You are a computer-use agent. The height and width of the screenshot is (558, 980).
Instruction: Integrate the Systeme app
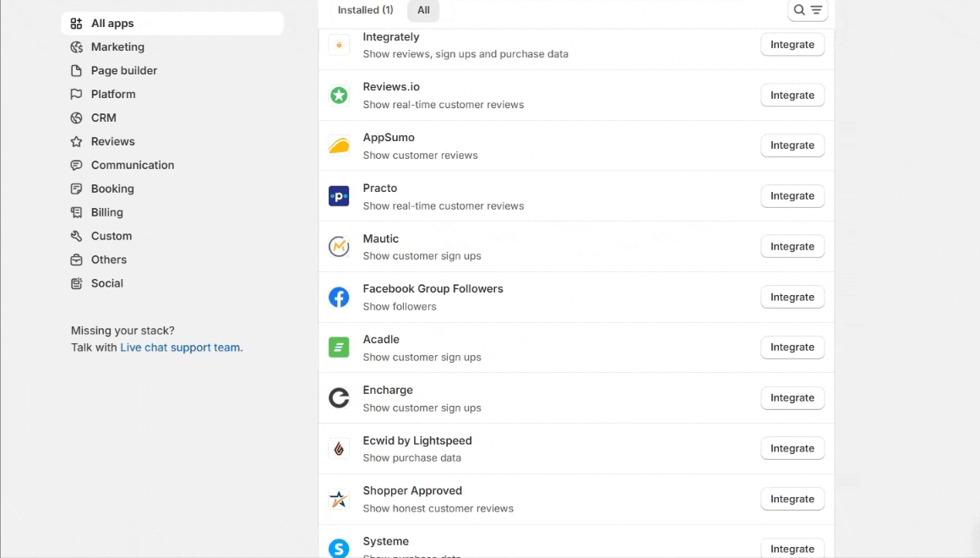coord(792,548)
